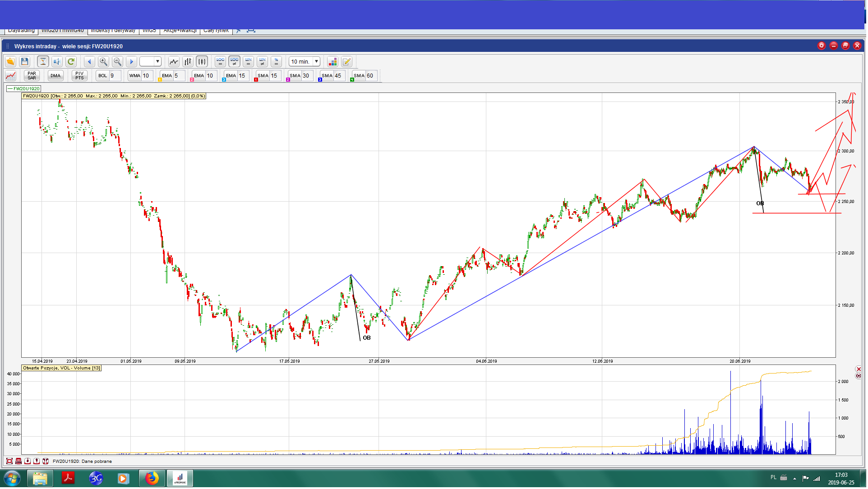Toggle the sound speaker button

pos(57,62)
